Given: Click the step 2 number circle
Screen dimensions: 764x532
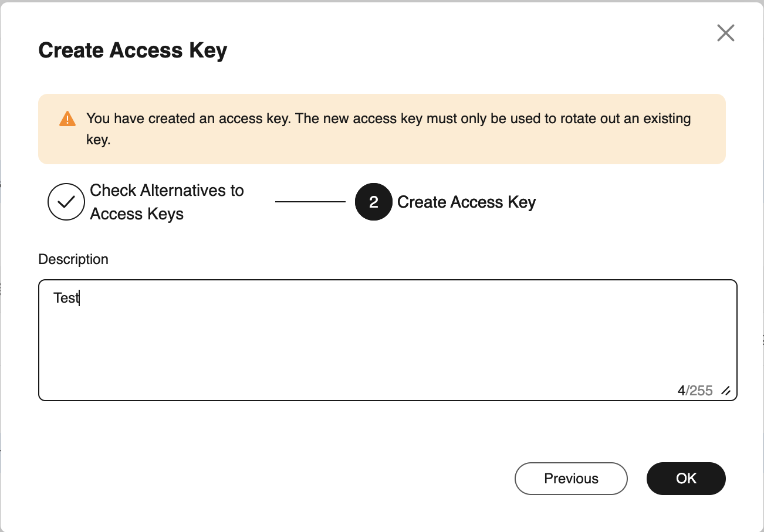Looking at the screenshot, I should tap(373, 202).
